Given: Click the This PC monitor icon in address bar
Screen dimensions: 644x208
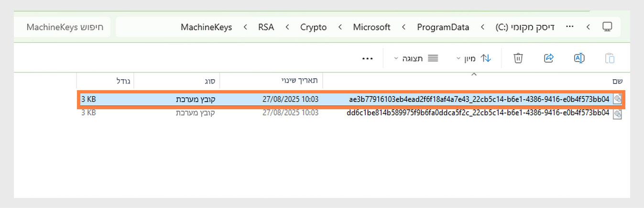Looking at the screenshot, I should 607,27.
